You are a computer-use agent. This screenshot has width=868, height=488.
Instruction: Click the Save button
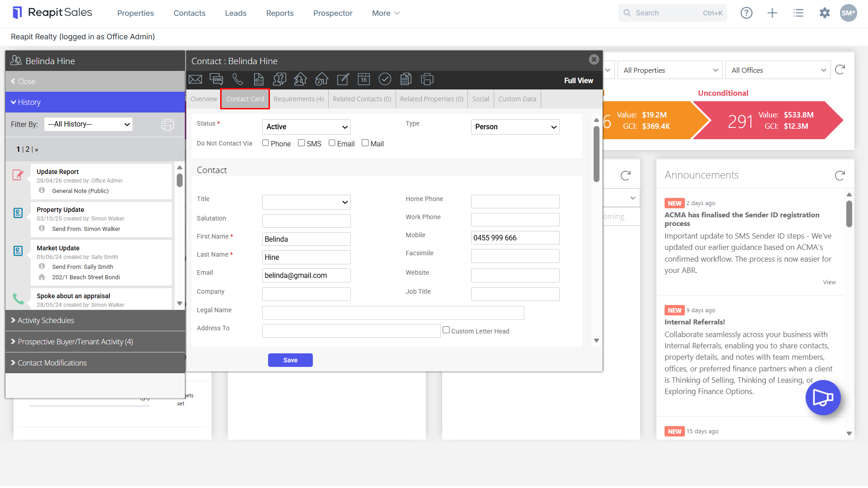290,360
